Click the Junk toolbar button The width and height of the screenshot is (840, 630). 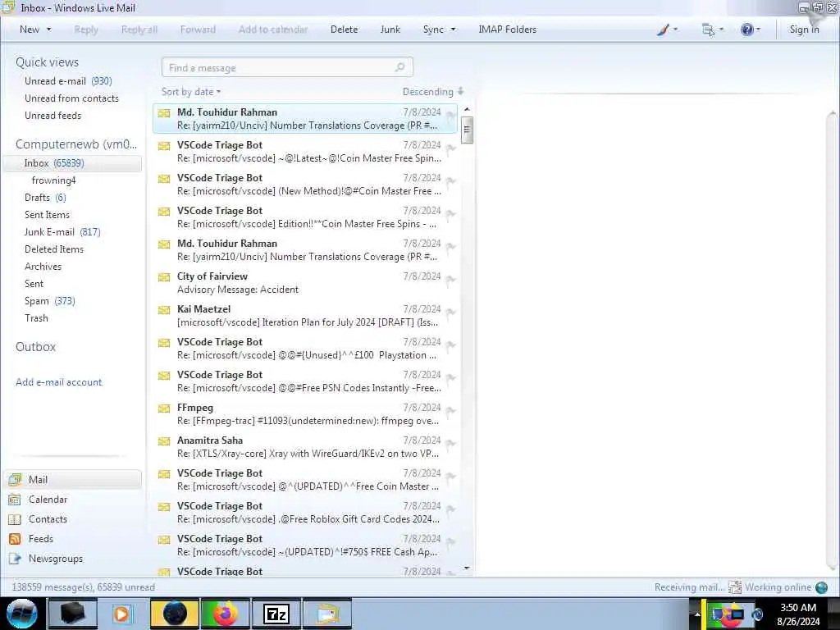(x=390, y=30)
